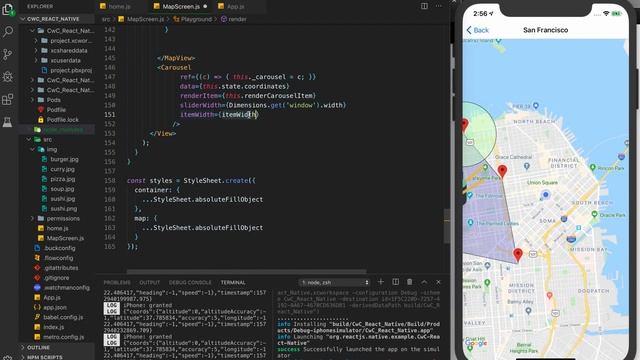Viewport: 640px width, 360px height.
Task: Collapse the CWC_REACT_NATIVE root folder
Action: tap(53, 19)
